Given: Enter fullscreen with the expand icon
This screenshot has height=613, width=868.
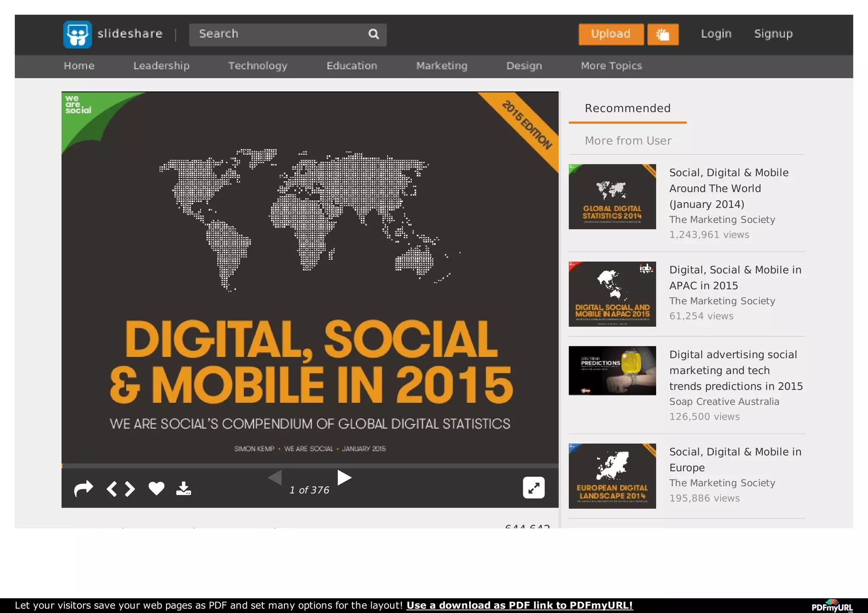Looking at the screenshot, I should click(x=534, y=488).
